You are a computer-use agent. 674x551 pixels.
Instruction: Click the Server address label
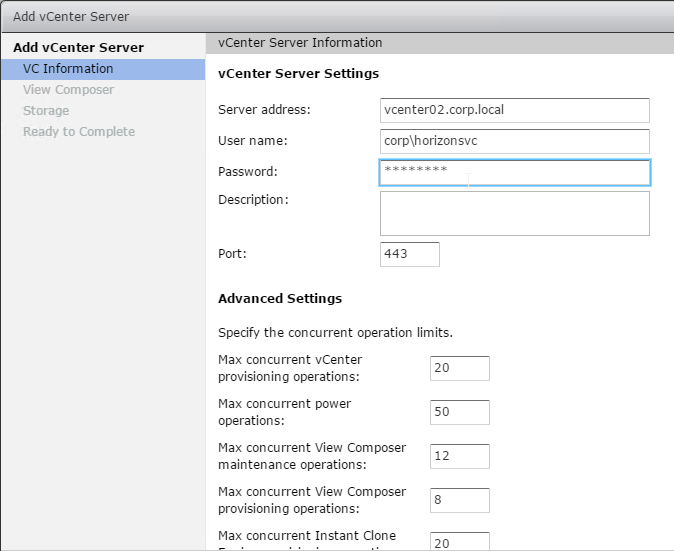pyautogui.click(x=264, y=110)
